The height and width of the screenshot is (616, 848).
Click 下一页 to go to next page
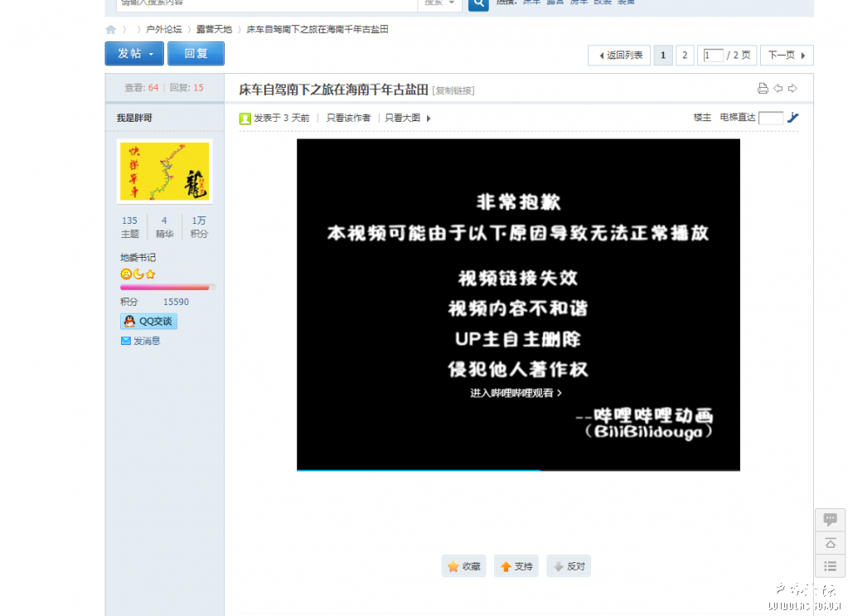787,56
